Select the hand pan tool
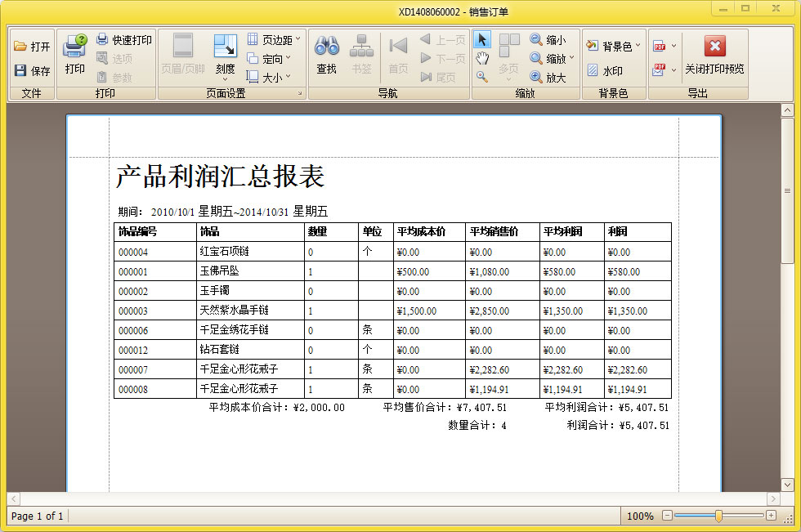Screen dimensions: 801x532 click(x=481, y=58)
